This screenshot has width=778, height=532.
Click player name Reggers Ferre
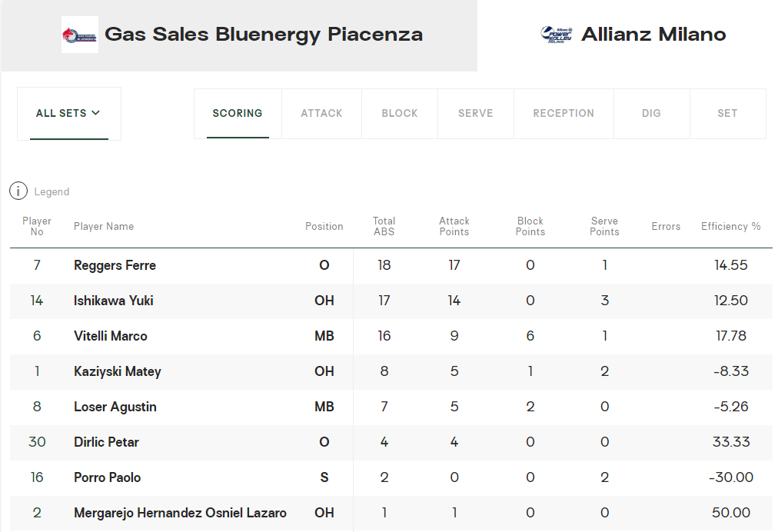click(115, 265)
